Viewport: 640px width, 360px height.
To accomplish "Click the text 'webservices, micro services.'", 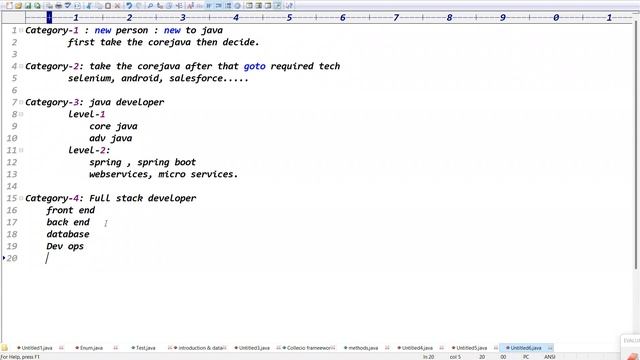I will (163, 174).
